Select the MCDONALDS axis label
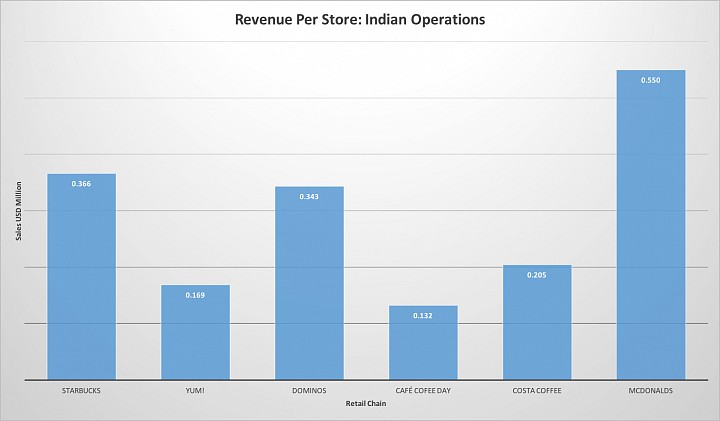Image resolution: width=720 pixels, height=421 pixels. pos(651,391)
